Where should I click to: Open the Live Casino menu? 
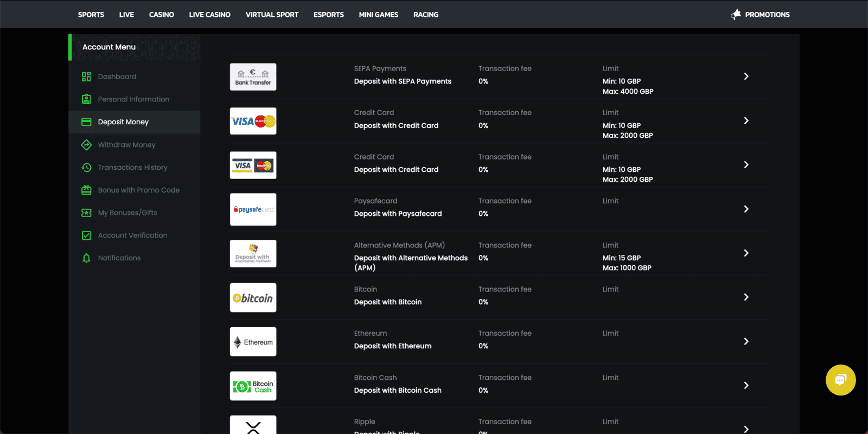(x=209, y=15)
